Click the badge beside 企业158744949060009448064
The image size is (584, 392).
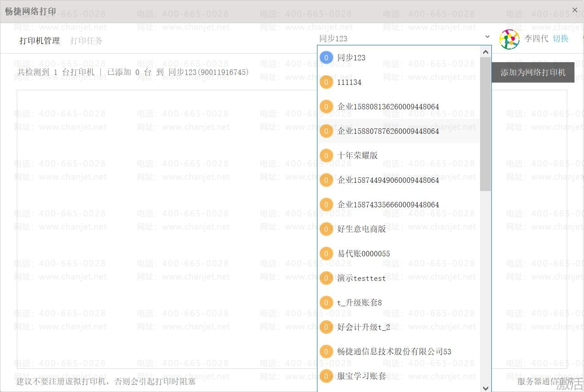(326, 180)
